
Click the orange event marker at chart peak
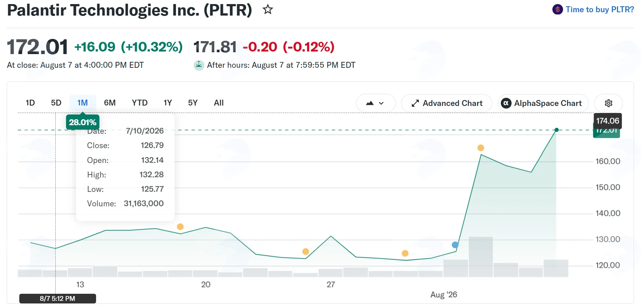point(481,148)
